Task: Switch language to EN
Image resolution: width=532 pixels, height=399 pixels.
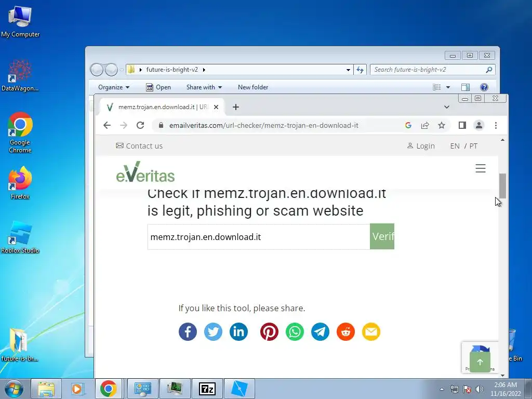Action: [x=455, y=146]
